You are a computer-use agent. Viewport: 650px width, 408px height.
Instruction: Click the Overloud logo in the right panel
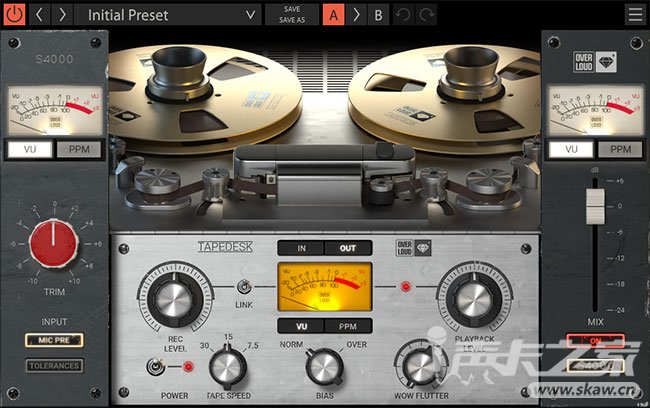(x=595, y=62)
